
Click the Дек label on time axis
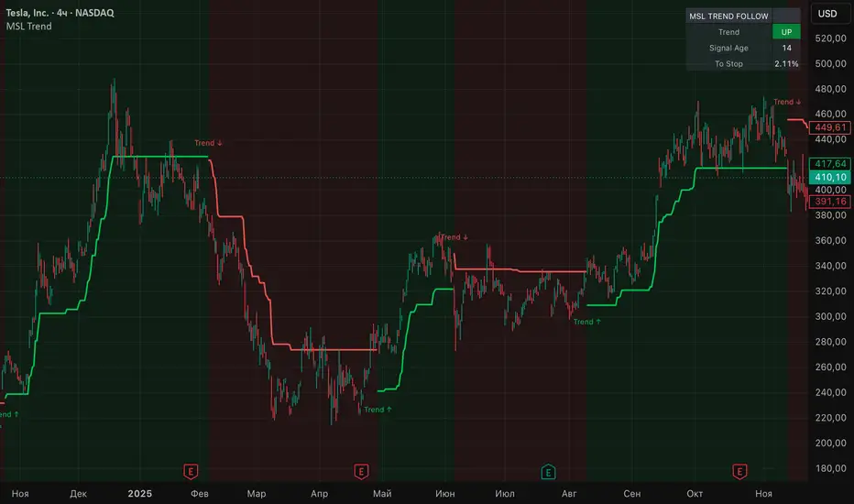tap(79, 494)
